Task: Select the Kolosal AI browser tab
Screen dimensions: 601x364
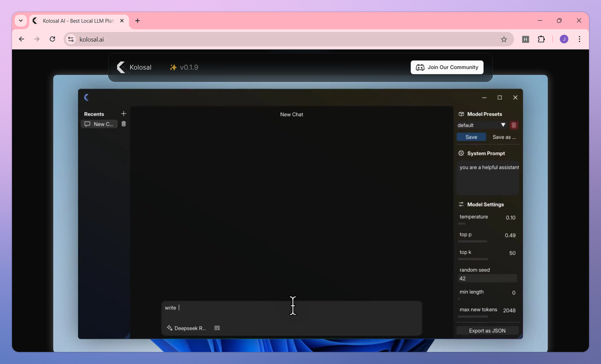Action: click(78, 21)
